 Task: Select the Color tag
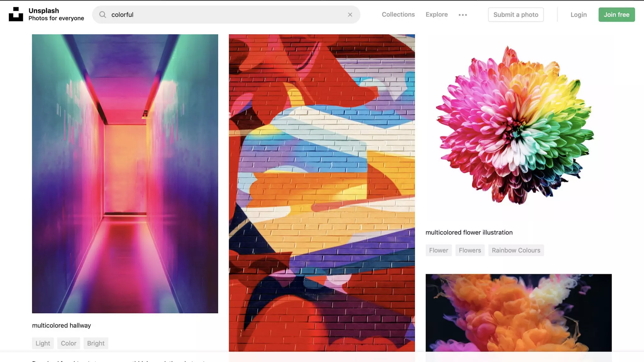[x=69, y=343]
